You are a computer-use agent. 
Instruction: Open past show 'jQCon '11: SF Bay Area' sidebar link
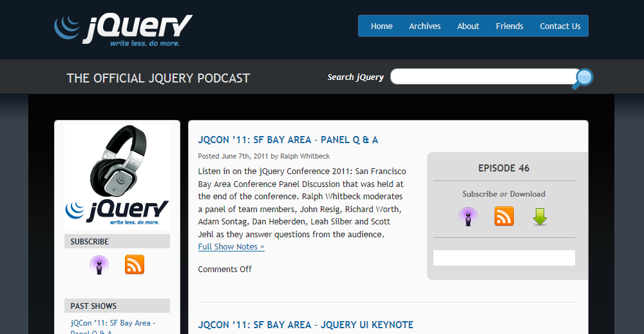(113, 328)
